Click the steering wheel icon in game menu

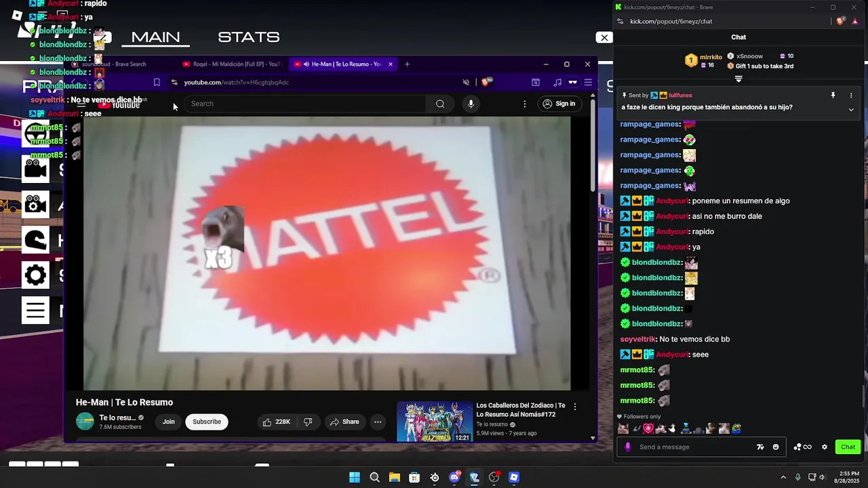pos(35,135)
